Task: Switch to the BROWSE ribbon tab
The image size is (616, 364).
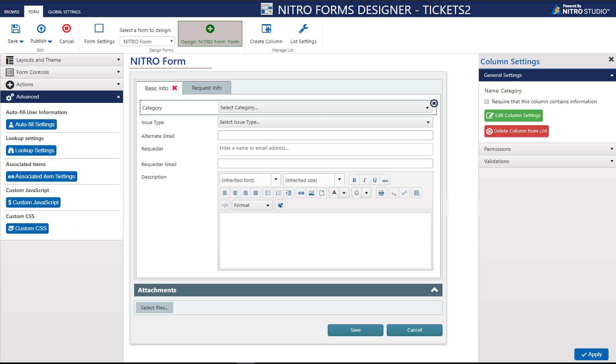Action: tap(12, 12)
